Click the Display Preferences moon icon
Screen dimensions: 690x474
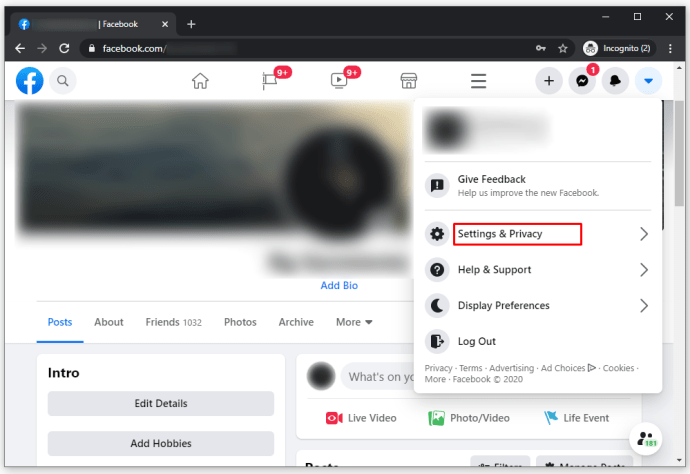[437, 305]
